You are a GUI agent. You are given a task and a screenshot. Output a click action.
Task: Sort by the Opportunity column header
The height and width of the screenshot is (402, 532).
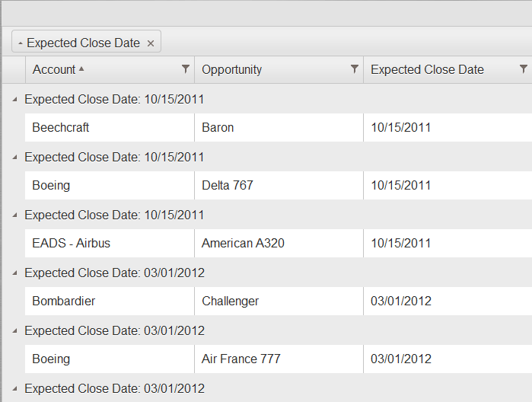click(232, 69)
